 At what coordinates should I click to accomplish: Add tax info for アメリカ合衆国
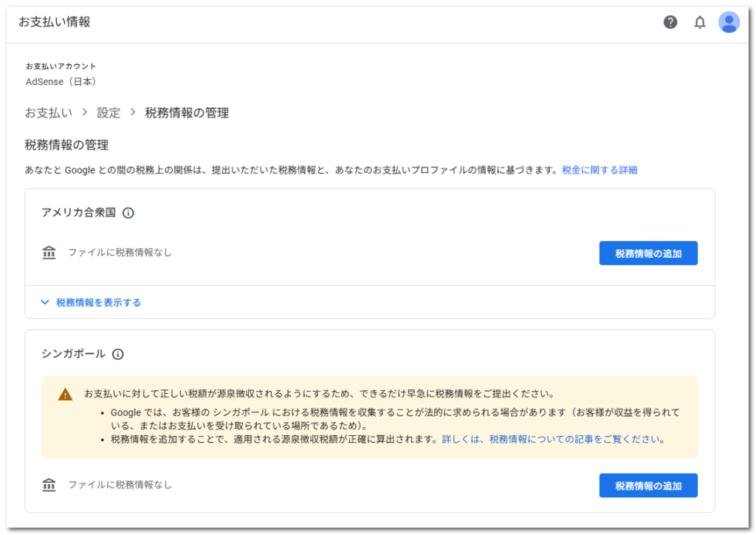coord(648,253)
